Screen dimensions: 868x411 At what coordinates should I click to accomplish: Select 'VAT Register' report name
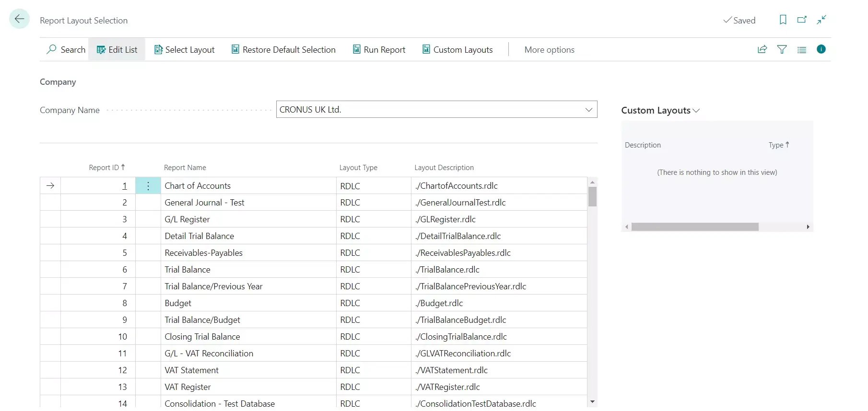point(248,387)
